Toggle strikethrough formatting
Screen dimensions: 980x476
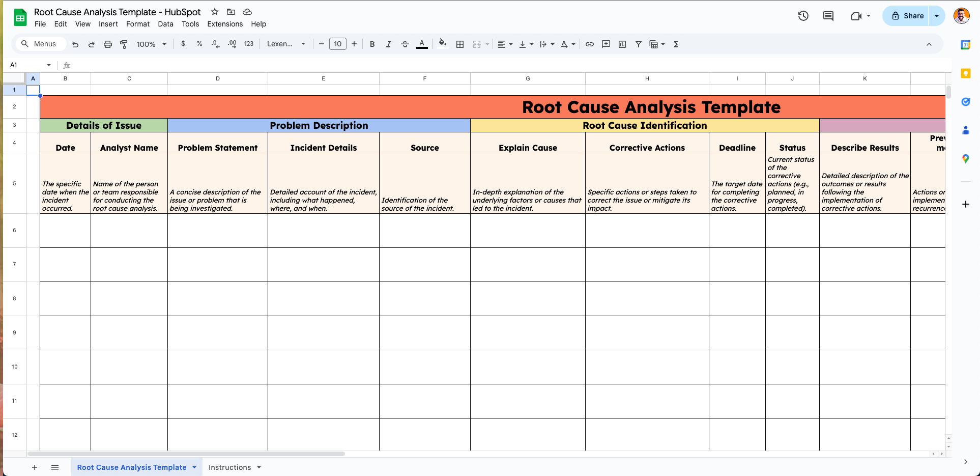405,44
